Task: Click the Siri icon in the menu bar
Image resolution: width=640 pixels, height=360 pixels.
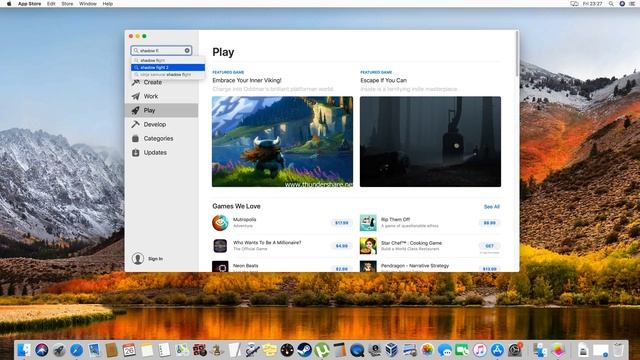Action: pos(622,4)
